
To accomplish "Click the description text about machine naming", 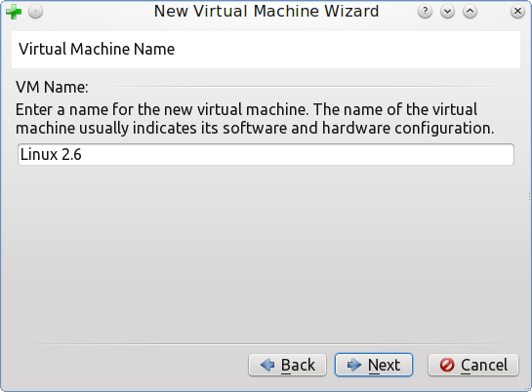I will tap(255, 119).
